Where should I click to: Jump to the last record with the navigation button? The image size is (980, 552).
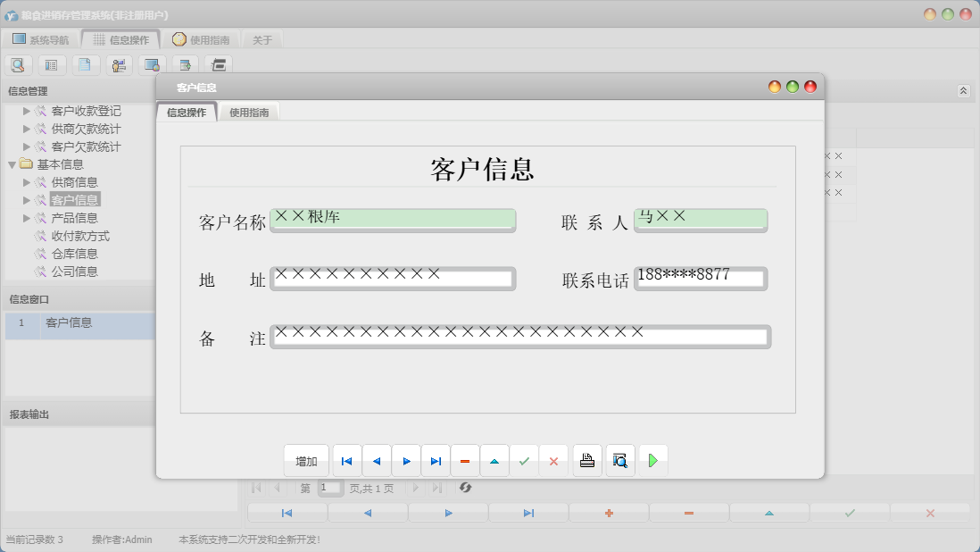[436, 460]
